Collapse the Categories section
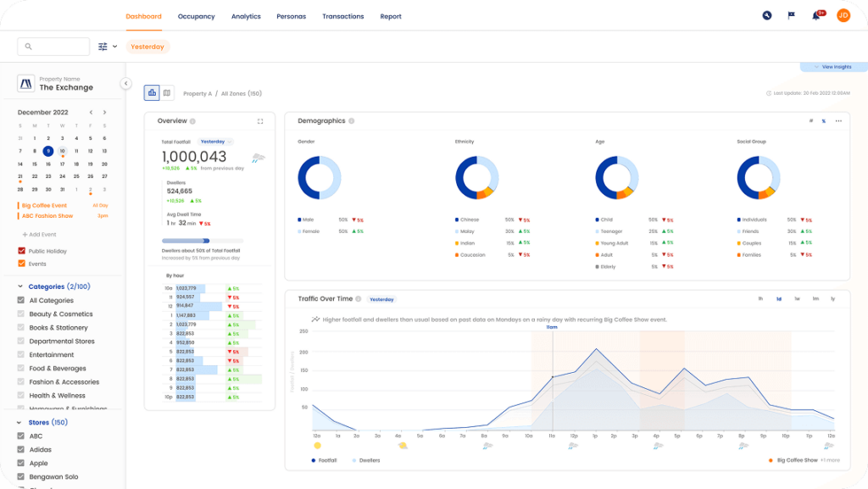Image resolution: width=868 pixels, height=489 pixels. tap(20, 286)
